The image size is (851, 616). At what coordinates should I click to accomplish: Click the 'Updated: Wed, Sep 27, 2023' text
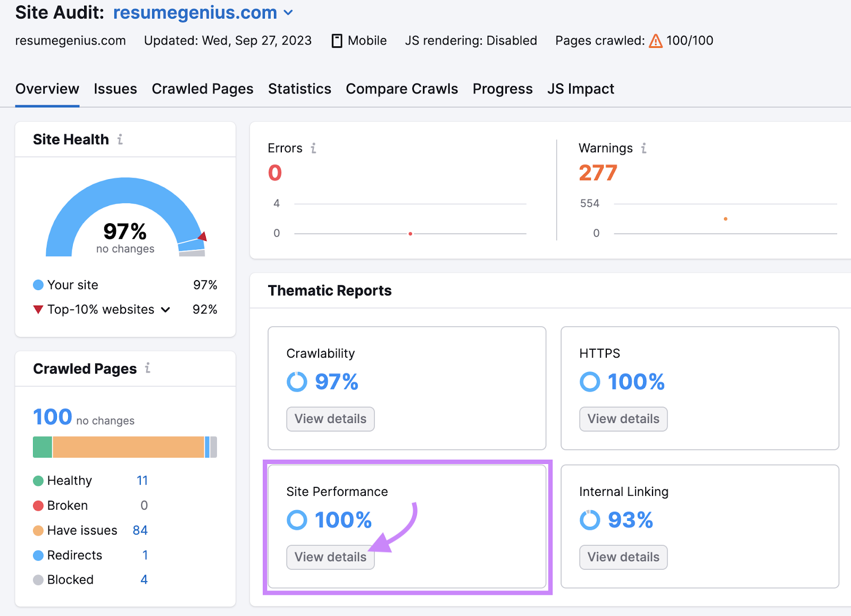click(x=228, y=40)
